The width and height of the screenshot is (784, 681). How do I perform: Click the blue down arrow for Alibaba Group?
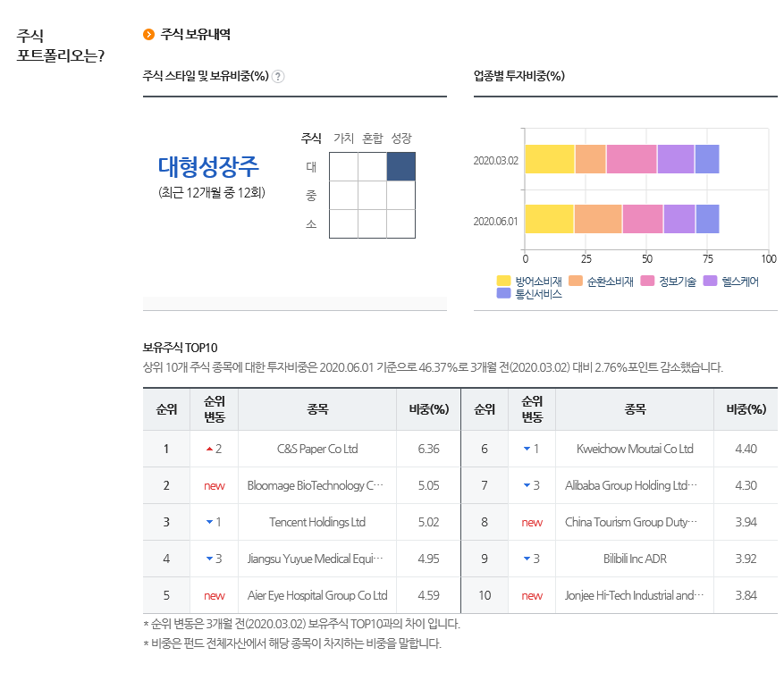click(x=527, y=485)
